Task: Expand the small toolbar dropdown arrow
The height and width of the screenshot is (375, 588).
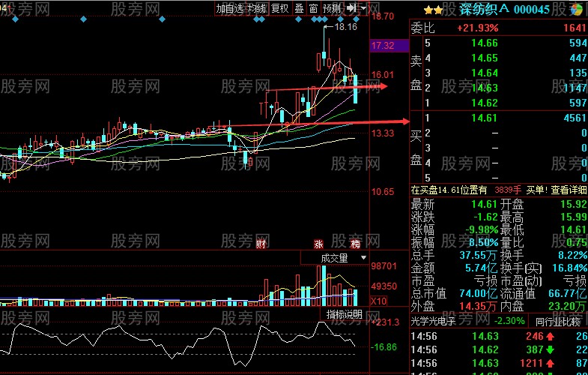Action: (x=363, y=8)
